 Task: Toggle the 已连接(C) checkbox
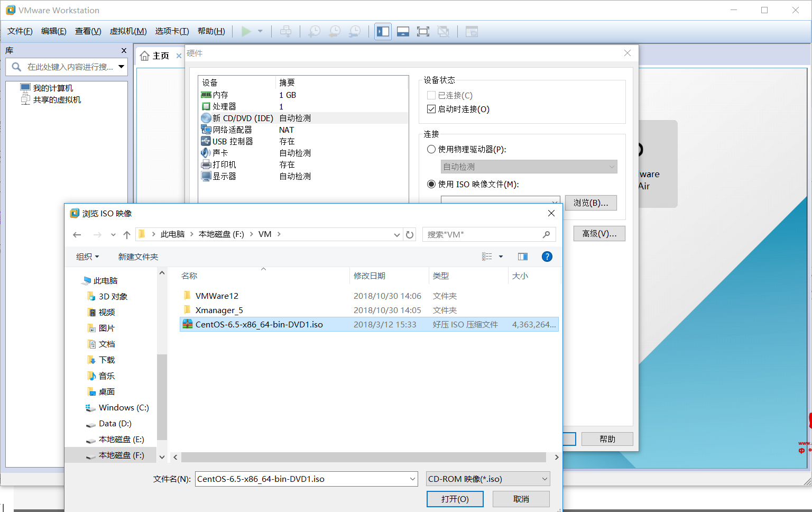click(431, 95)
